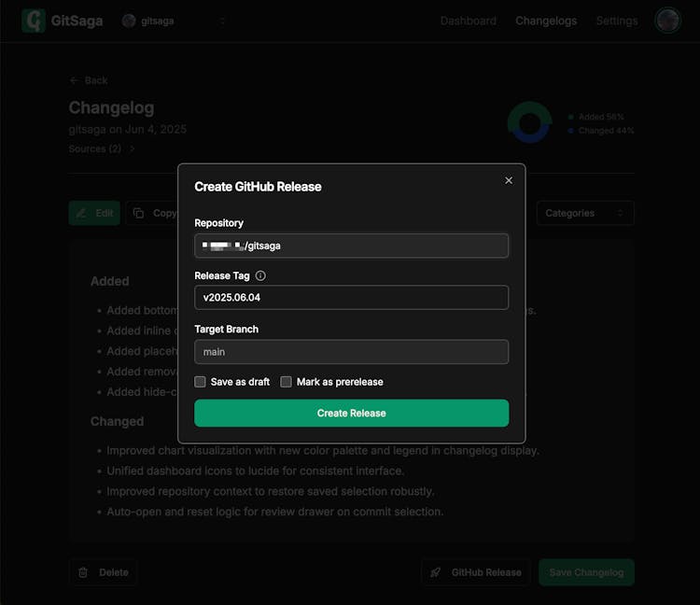Click the rocket icon on GitHub Release
This screenshot has width=700, height=605.
[x=436, y=572]
